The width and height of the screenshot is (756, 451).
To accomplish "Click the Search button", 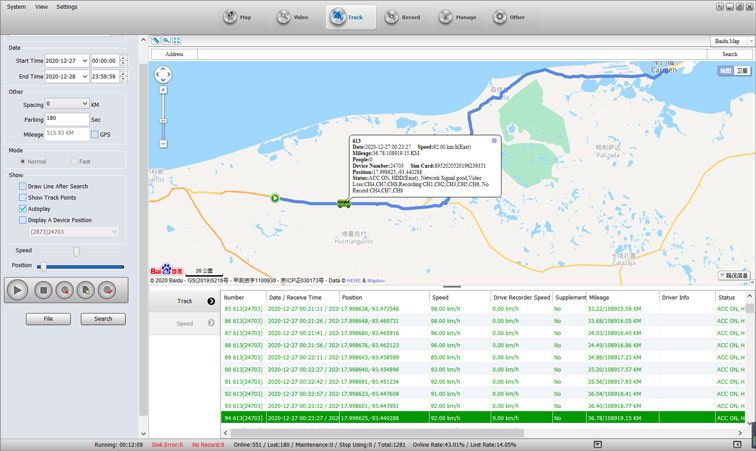I will click(103, 319).
